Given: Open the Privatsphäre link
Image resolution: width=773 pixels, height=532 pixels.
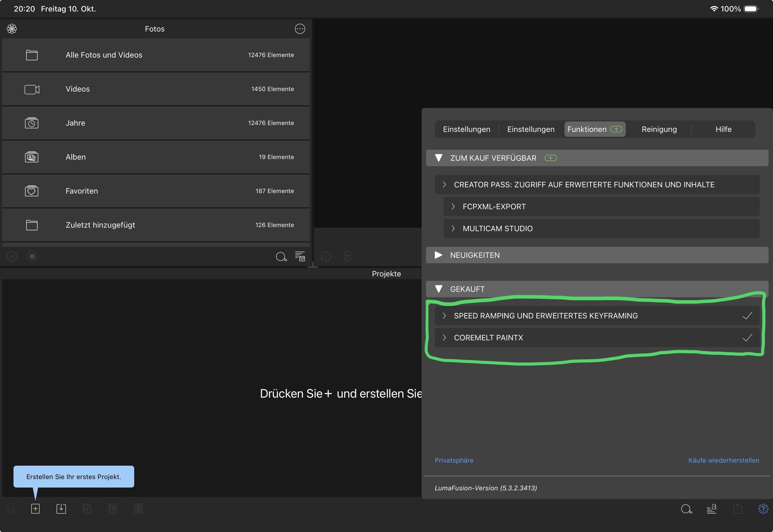Looking at the screenshot, I should coord(454,460).
